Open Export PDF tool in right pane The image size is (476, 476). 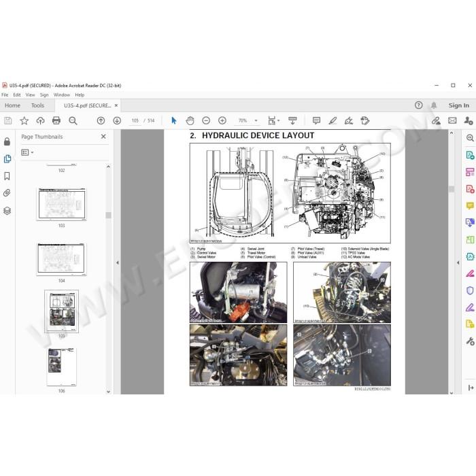coord(470,155)
